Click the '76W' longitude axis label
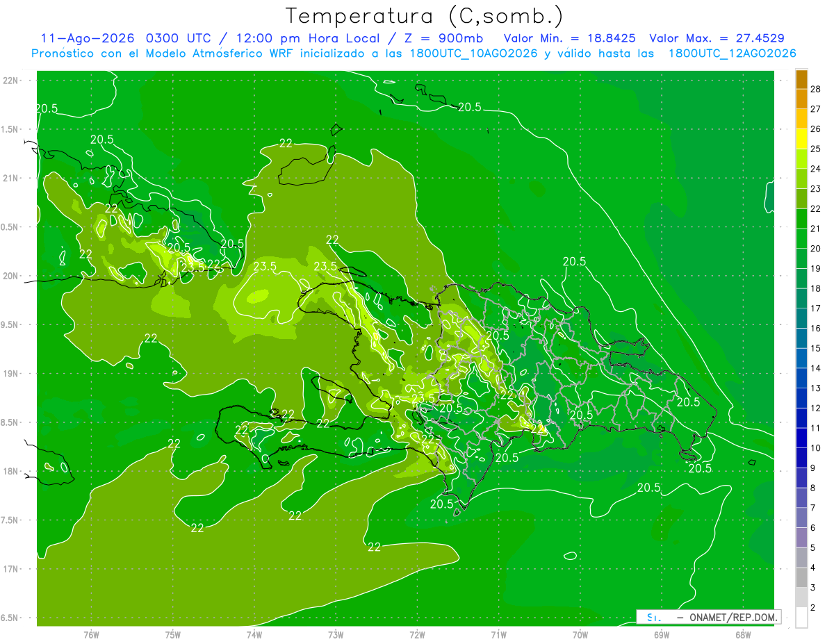 [91, 634]
